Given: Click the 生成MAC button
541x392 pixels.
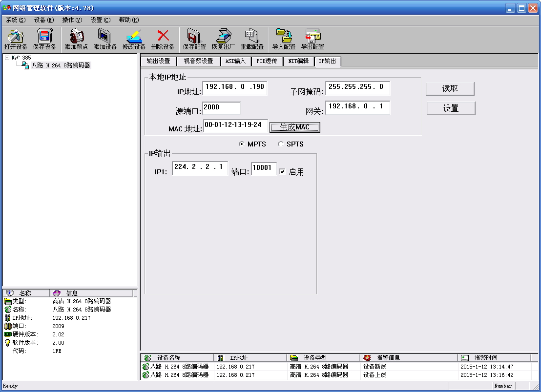Looking at the screenshot, I should point(294,127).
